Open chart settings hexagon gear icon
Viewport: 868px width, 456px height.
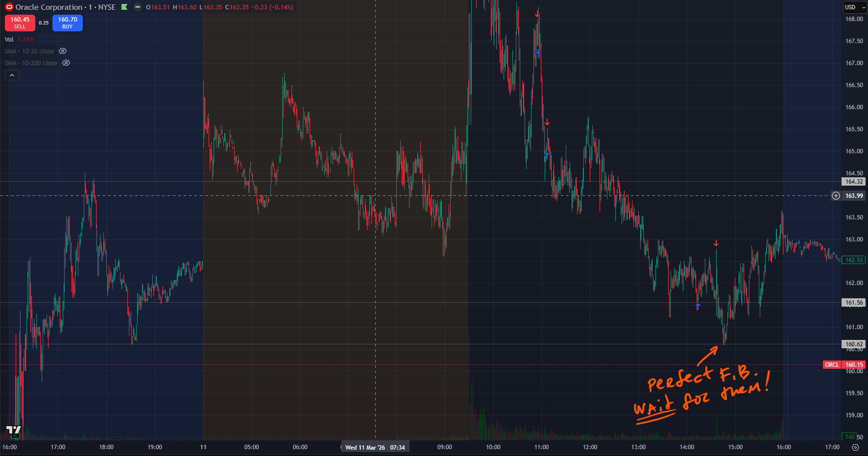pos(855,447)
